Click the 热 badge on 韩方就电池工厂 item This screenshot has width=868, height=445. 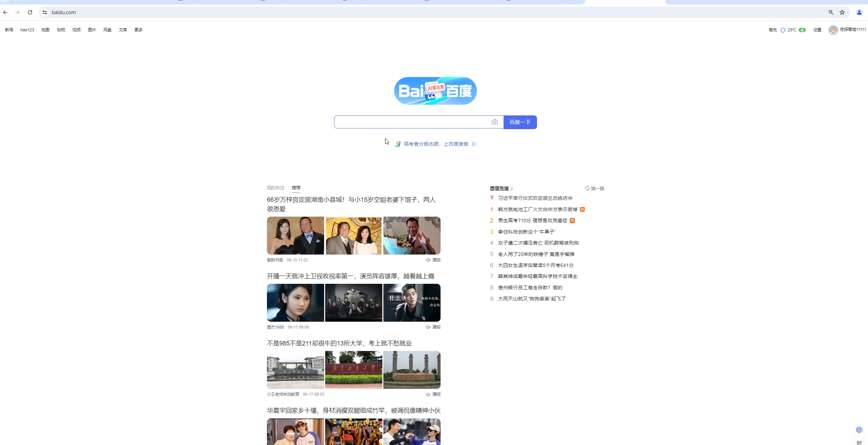(x=582, y=209)
